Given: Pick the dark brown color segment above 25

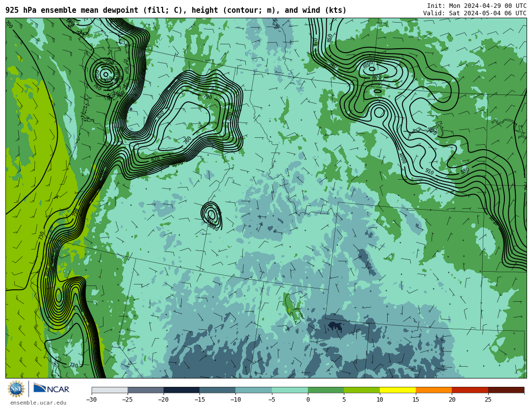Looking at the screenshot, I should 506,390.
